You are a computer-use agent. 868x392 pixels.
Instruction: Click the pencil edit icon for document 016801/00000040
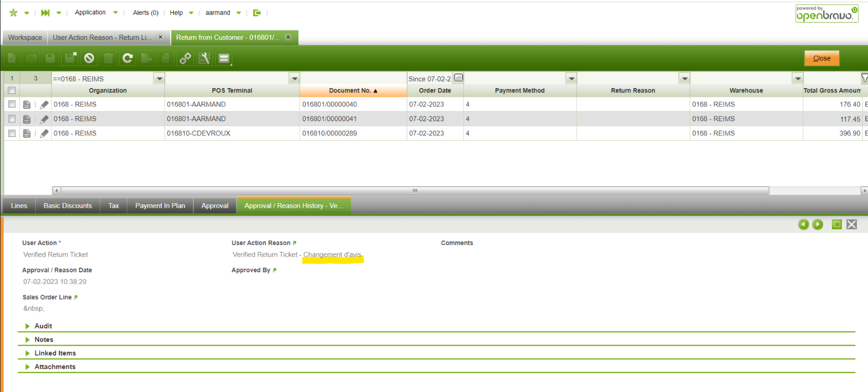click(45, 105)
